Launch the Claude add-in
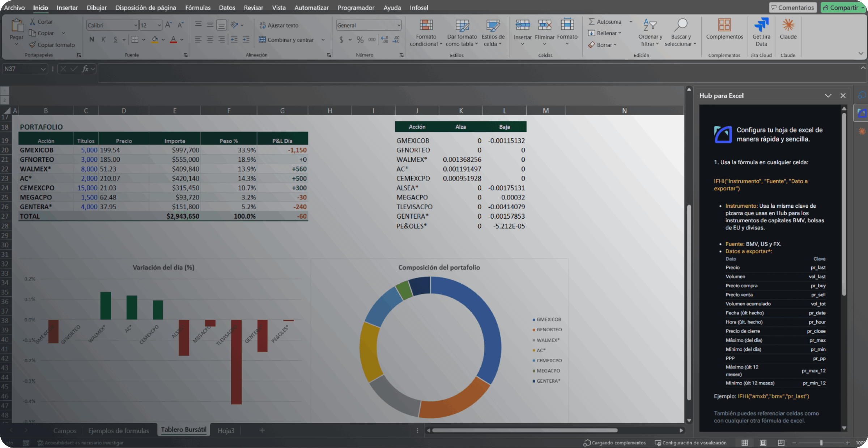 click(788, 29)
